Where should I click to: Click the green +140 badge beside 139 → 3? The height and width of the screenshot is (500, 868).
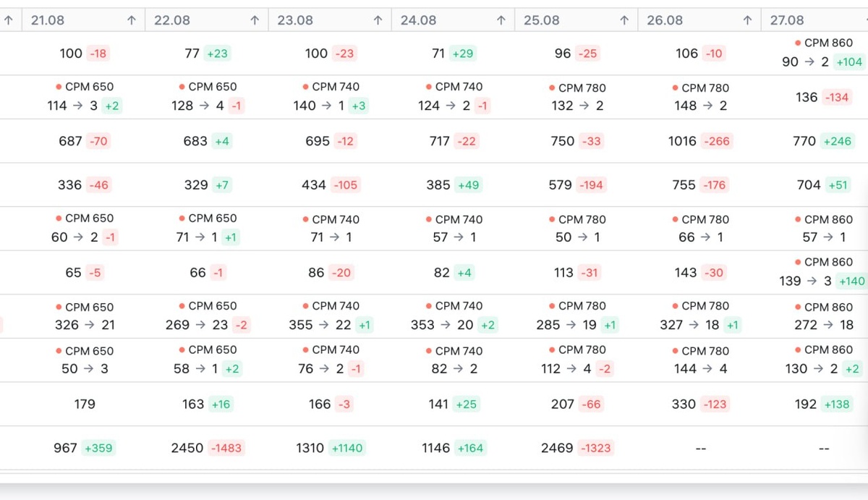(851, 281)
